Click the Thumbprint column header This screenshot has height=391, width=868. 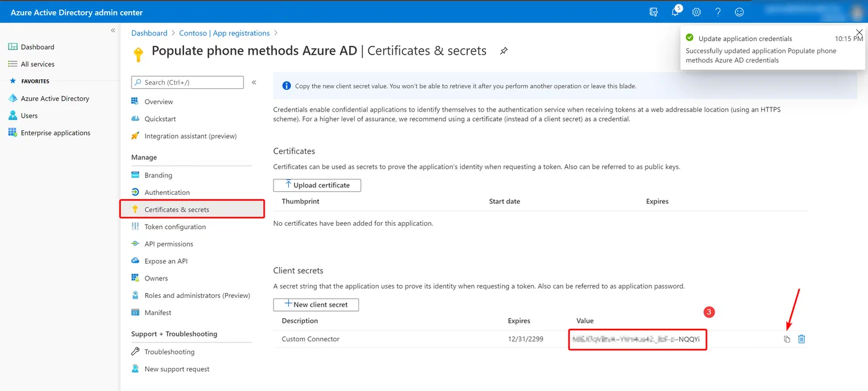tap(301, 202)
